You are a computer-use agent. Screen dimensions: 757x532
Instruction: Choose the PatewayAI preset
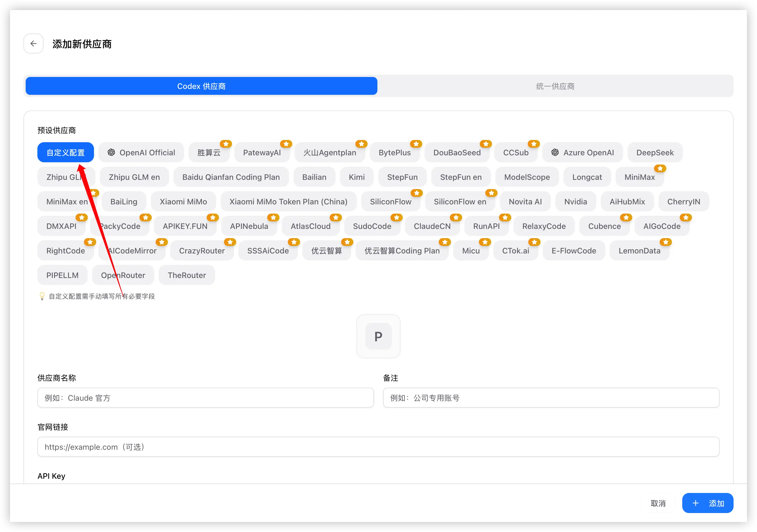[262, 152]
